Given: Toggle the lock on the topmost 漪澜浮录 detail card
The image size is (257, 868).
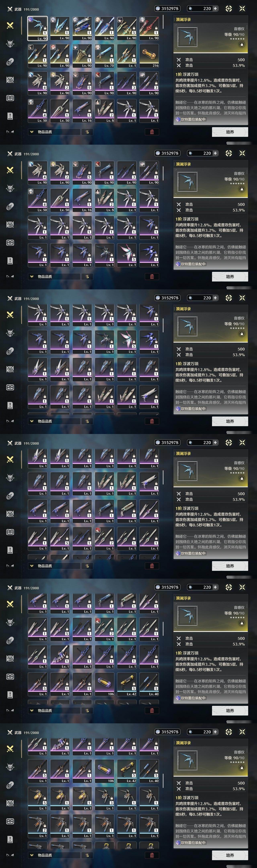Looking at the screenshot, I should tap(242, 44).
